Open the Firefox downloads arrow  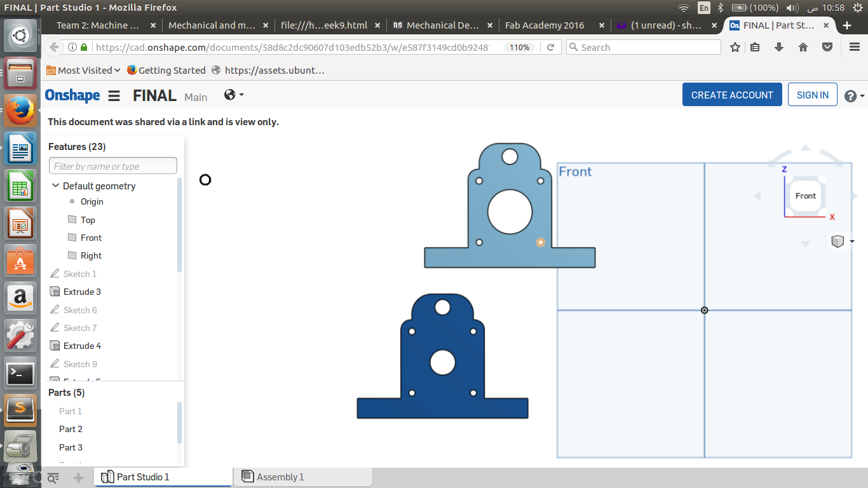tap(779, 47)
